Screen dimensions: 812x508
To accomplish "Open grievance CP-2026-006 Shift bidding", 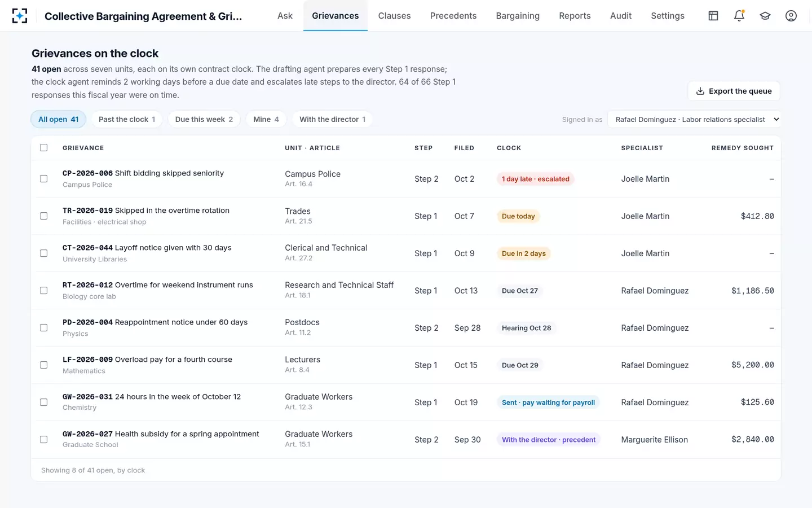I will [x=143, y=173].
